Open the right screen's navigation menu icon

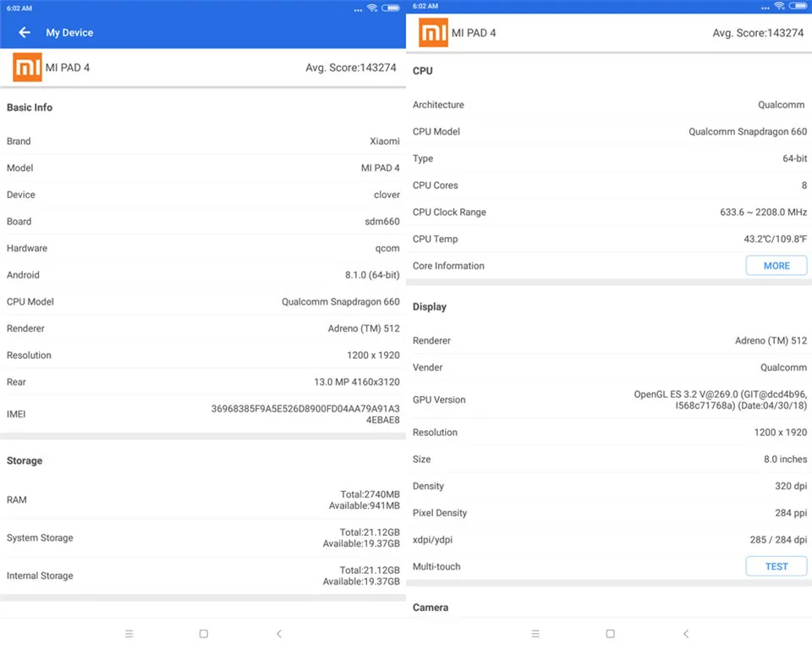(535, 633)
